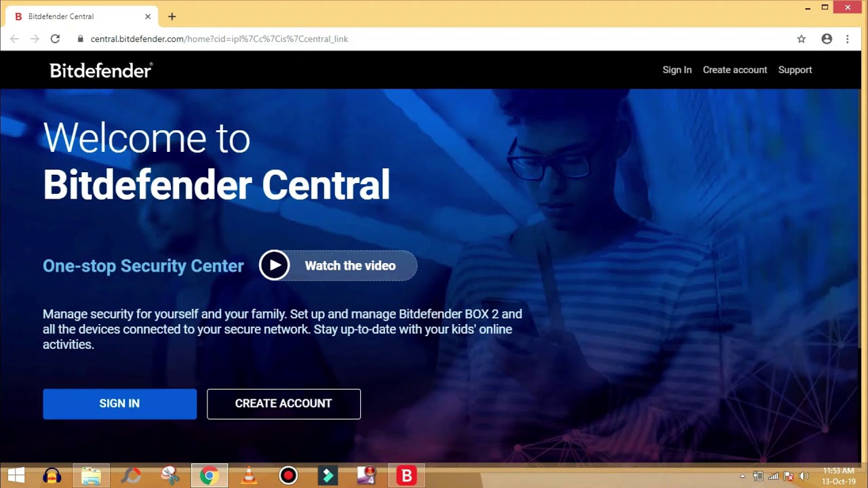Open the Chrome profile avatar icon

tap(827, 39)
